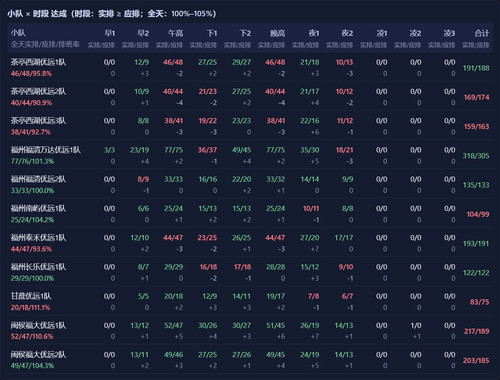Click the 合计 column header

coord(482,33)
